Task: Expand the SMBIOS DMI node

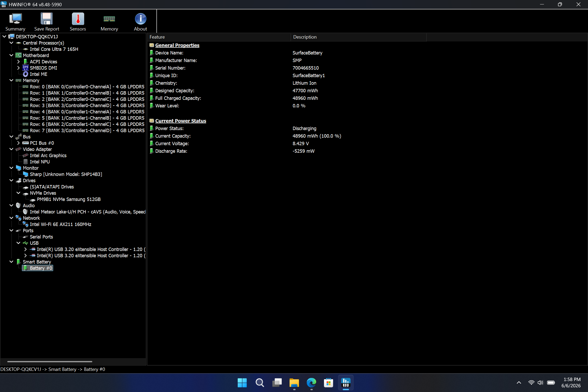Action: (19, 68)
